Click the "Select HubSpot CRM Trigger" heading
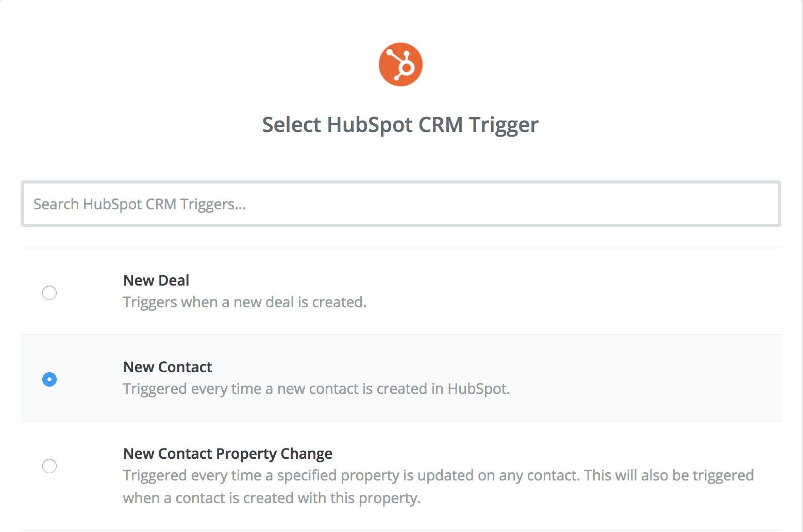Screen dimensions: 803x532 click(x=400, y=125)
